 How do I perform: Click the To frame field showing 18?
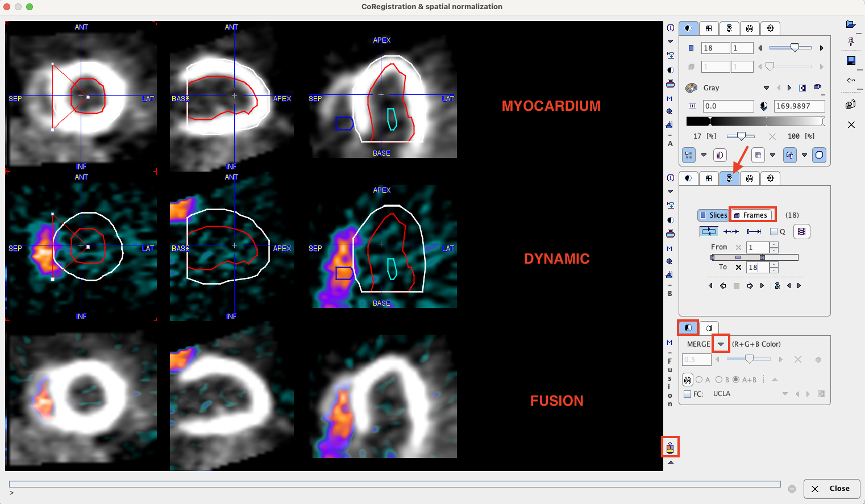758,267
